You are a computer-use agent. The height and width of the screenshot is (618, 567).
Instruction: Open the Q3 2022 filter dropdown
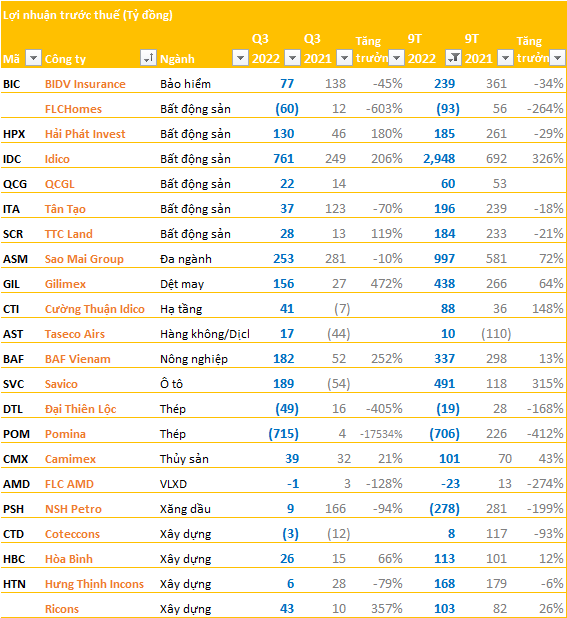292,58
